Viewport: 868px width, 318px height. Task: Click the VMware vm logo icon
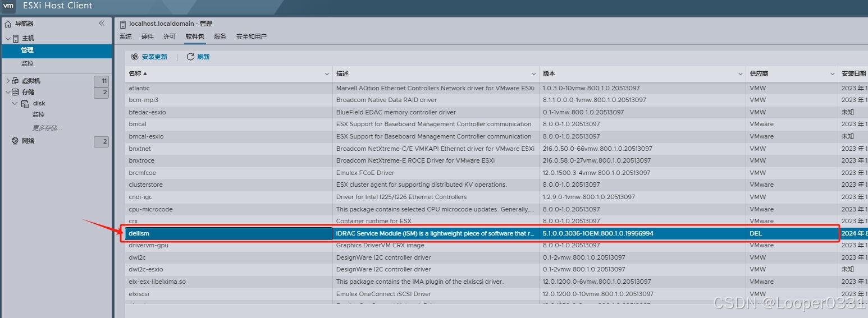click(9, 6)
